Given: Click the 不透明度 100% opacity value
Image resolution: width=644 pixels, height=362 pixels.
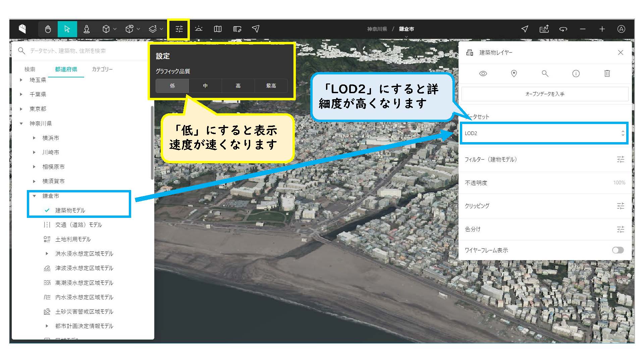Looking at the screenshot, I should 619,183.
